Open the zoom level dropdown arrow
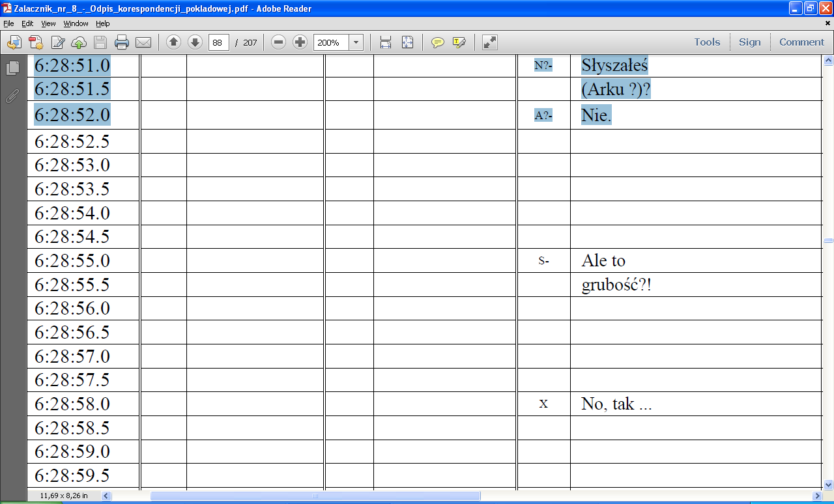This screenshot has width=834, height=504. (356, 42)
